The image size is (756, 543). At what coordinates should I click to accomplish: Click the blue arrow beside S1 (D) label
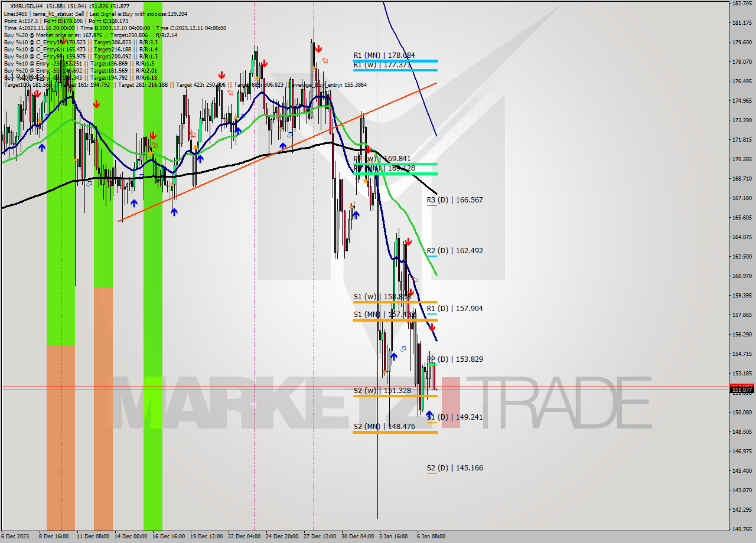click(x=429, y=414)
